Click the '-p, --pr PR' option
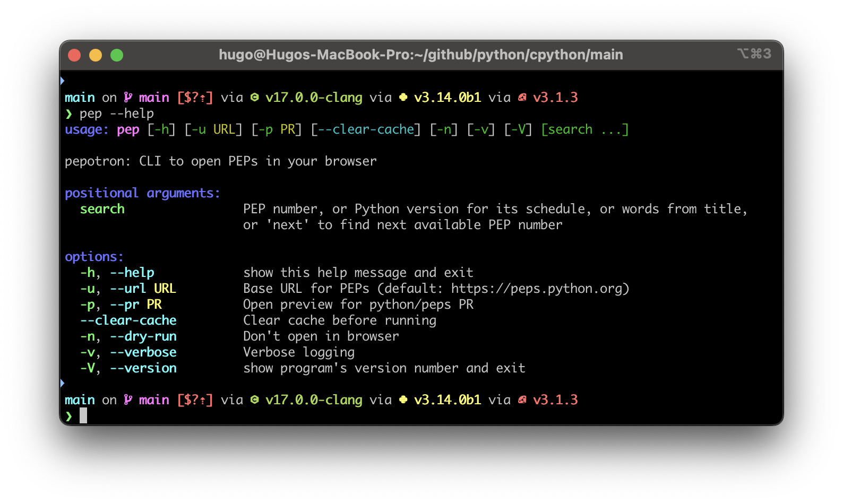Screen dimensions: 843x504 pyautogui.click(x=121, y=305)
